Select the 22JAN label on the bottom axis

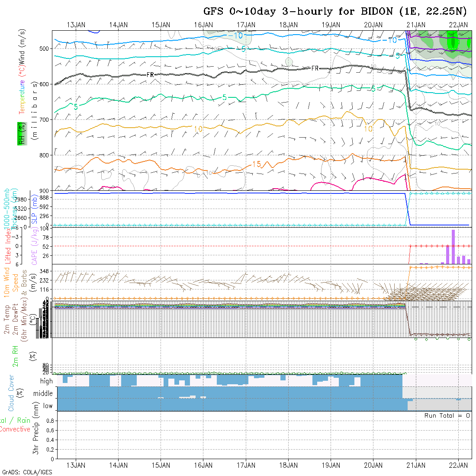[x=458, y=465]
